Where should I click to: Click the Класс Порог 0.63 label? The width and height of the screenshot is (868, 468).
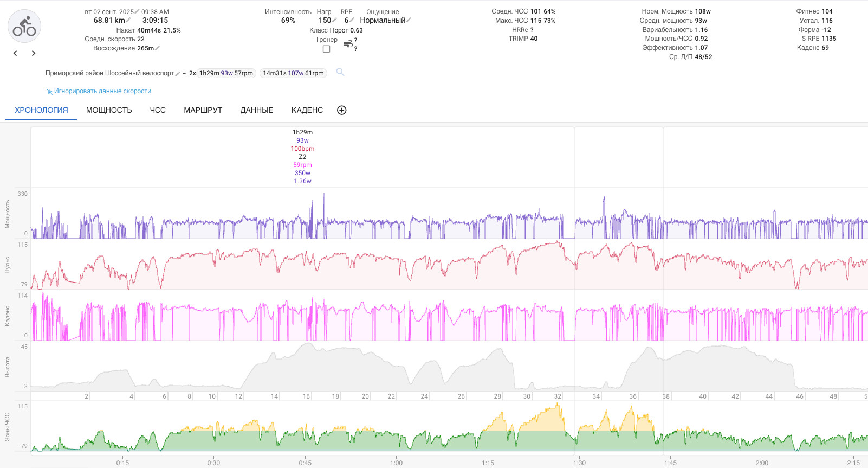[x=336, y=30]
